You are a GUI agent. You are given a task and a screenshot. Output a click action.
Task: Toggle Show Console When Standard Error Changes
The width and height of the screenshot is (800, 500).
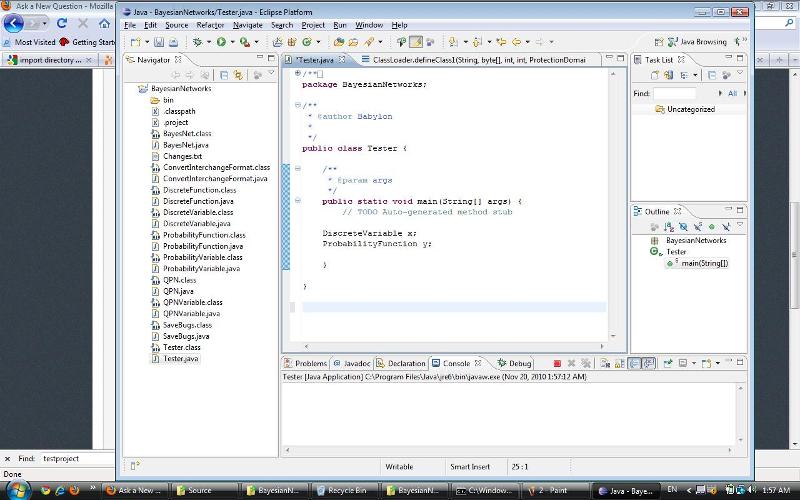click(x=648, y=363)
